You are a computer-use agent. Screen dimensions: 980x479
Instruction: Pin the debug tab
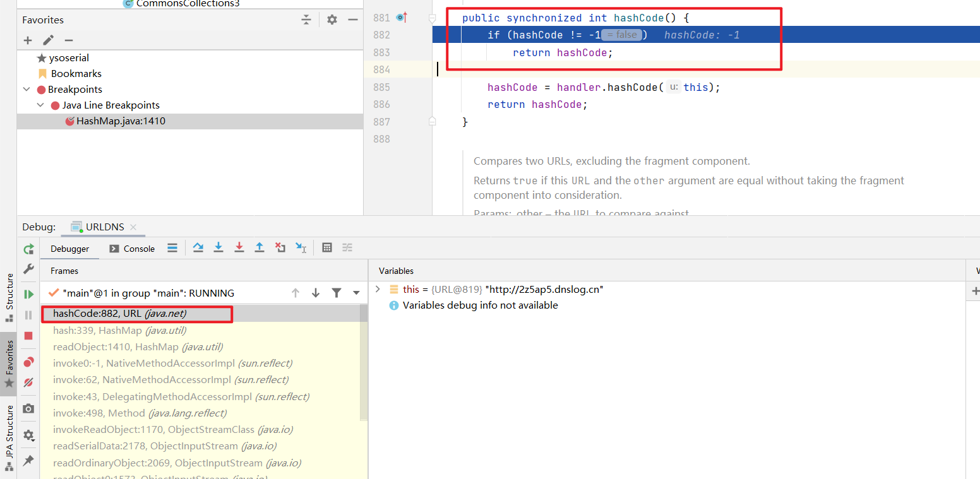tap(28, 461)
